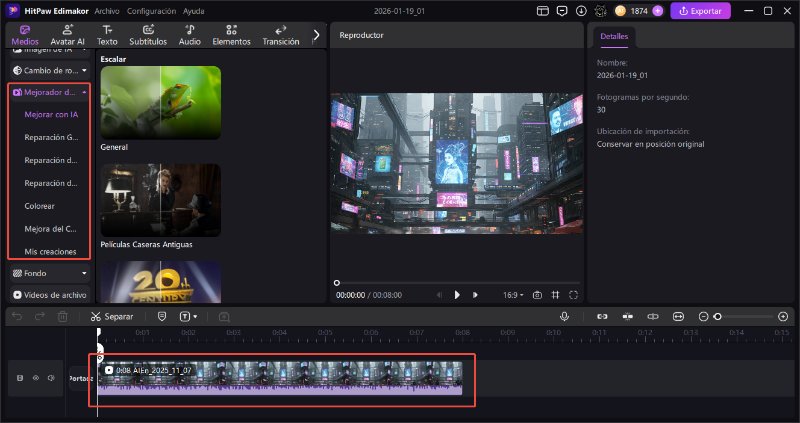Choose Películas Caseras Antiguas thumbnail
800x423 pixels.
tap(161, 200)
